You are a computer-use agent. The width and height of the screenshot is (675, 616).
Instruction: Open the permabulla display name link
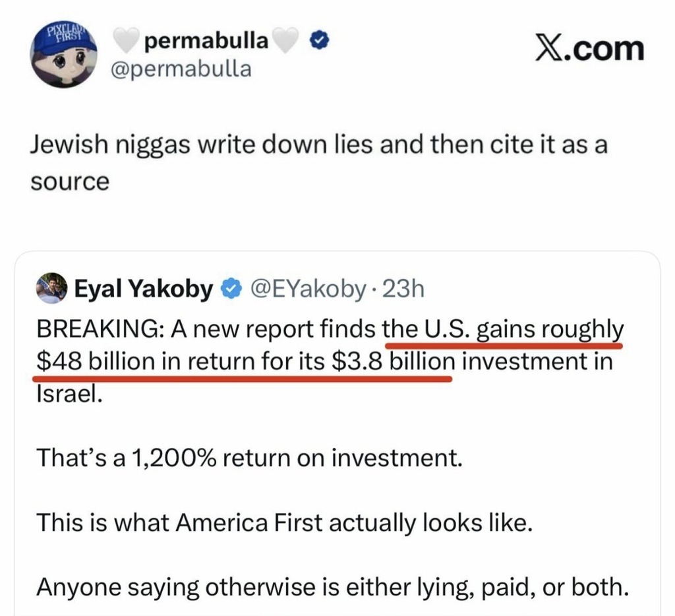(x=206, y=42)
